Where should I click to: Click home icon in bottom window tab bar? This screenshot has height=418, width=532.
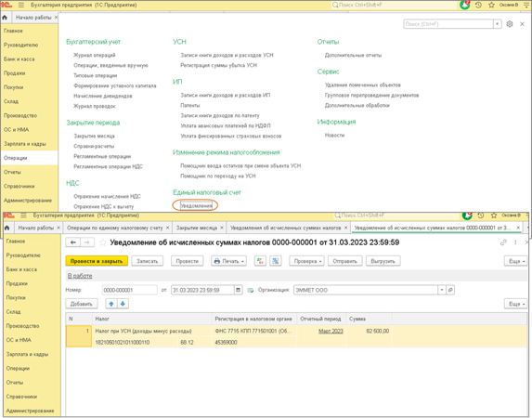click(6, 228)
